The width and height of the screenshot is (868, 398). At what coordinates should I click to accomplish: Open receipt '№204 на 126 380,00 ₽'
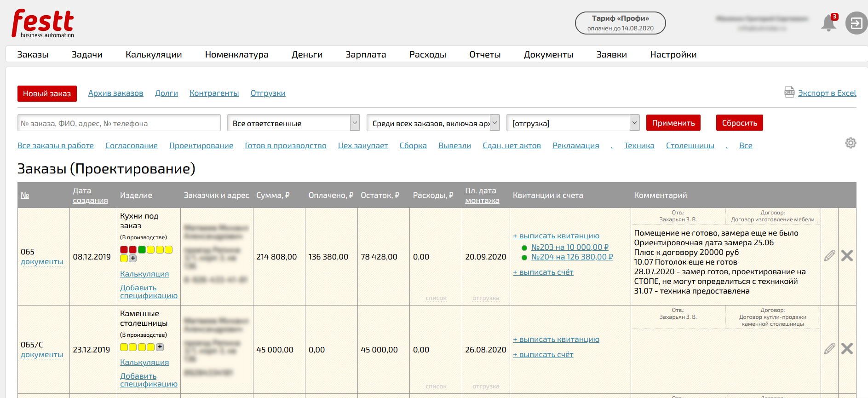572,257
